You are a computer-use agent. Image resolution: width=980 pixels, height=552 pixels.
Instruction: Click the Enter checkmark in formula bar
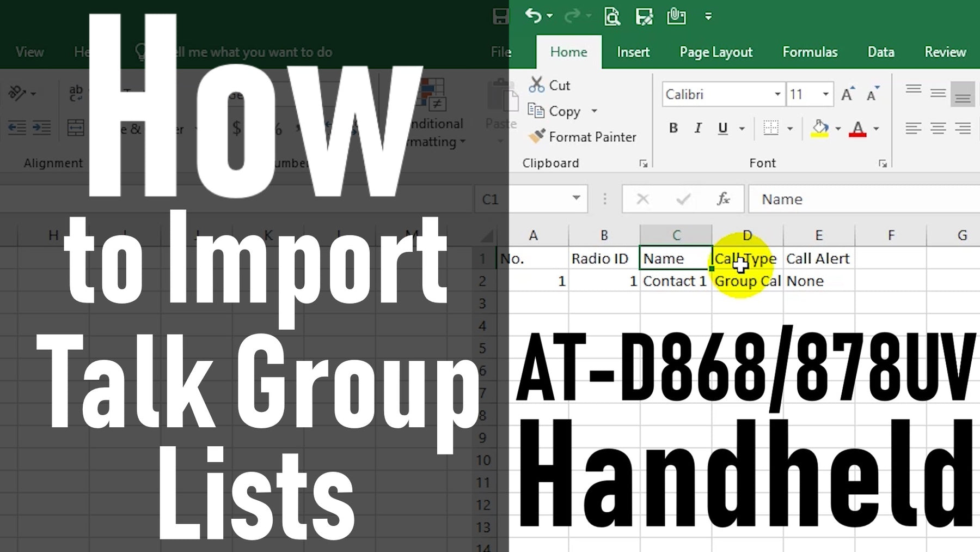(683, 199)
